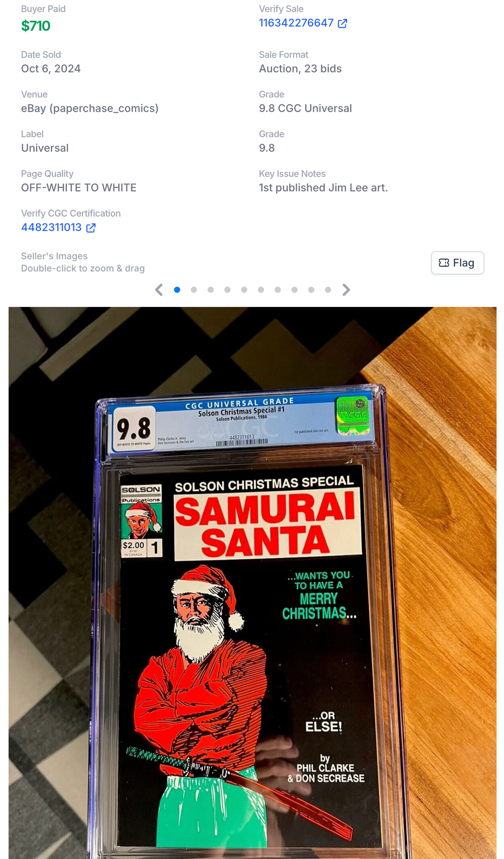This screenshot has width=504, height=859.
Task: Switch to the ninth image dot
Action: click(x=311, y=290)
